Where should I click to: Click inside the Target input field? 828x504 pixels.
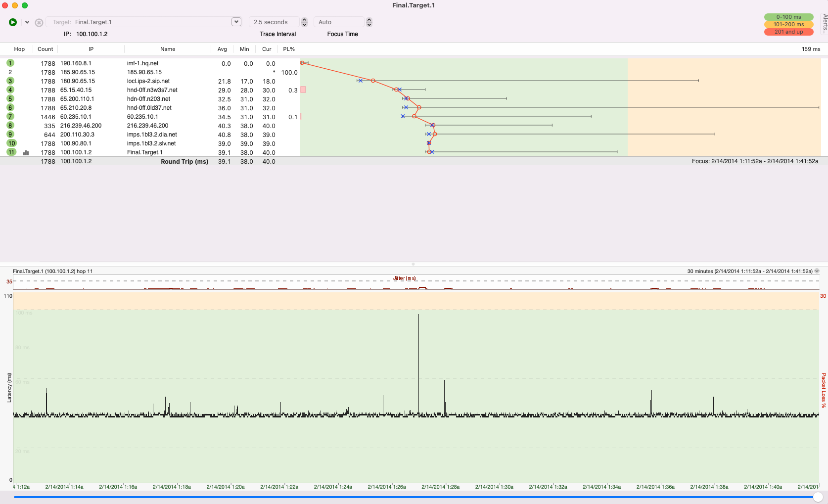pos(148,22)
